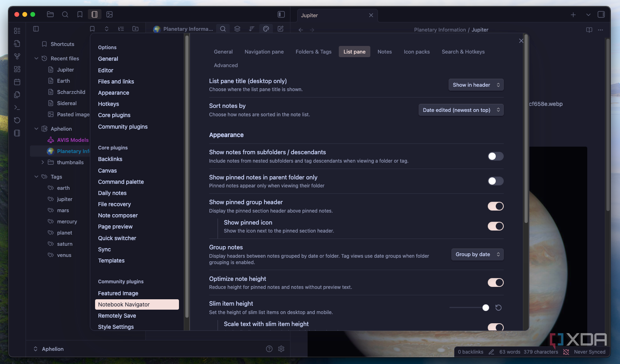The image size is (620, 364).
Task: Toggle the right sidebar icon
Action: coord(601,14)
